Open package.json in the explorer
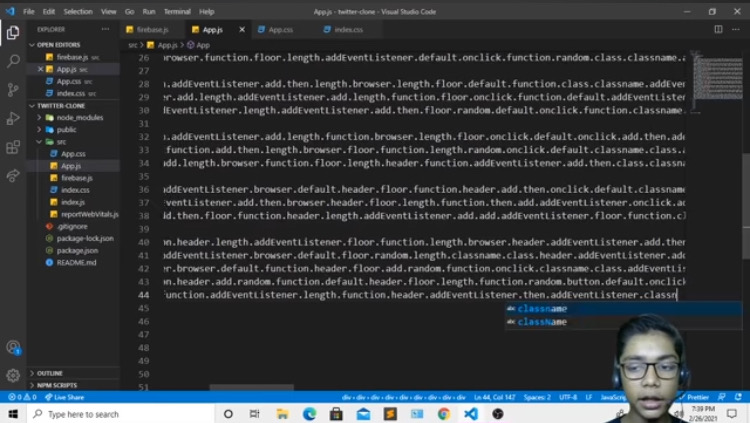The height and width of the screenshot is (423, 750). (77, 250)
